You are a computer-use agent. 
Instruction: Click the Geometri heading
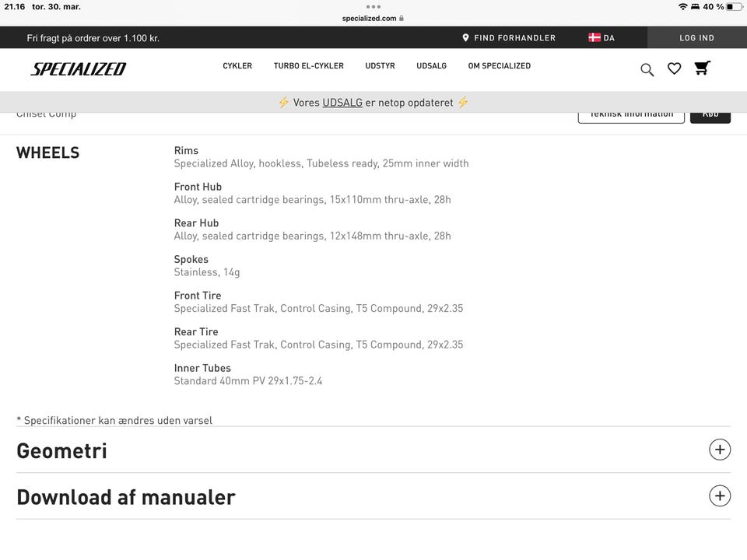[62, 450]
